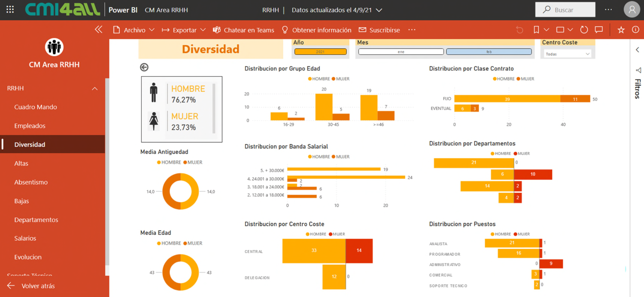The width and height of the screenshot is (644, 297).
Task: Collapse the navigation pane with double chevron
Action: click(x=99, y=30)
